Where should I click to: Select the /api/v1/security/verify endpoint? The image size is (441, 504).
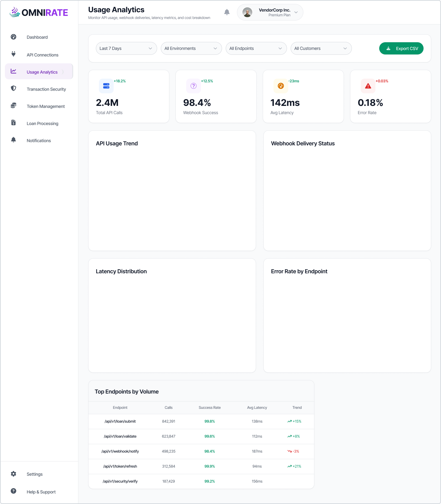(120, 481)
